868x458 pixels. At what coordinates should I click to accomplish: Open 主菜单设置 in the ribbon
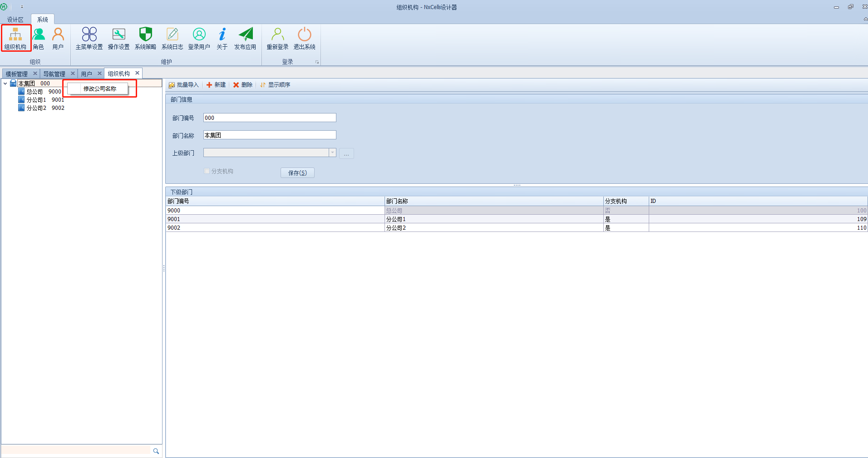(x=89, y=38)
